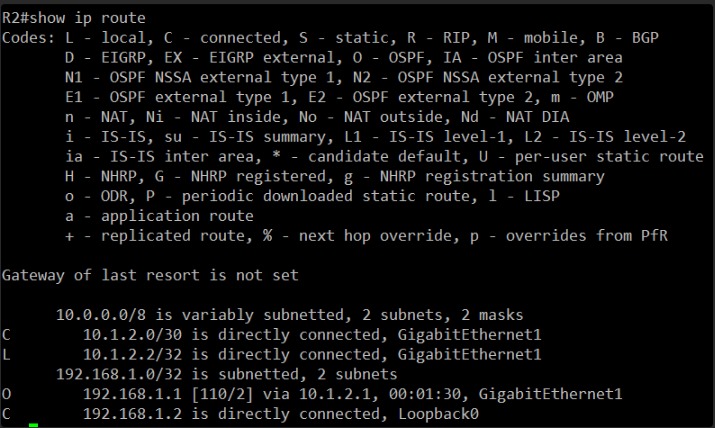Image resolution: width=715 pixels, height=428 pixels.
Task: Click the Gateway of last resort line
Action: (150, 275)
